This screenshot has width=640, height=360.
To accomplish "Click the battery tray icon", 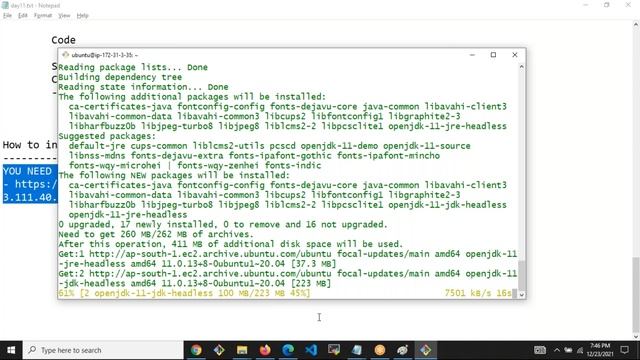I will 568,350.
